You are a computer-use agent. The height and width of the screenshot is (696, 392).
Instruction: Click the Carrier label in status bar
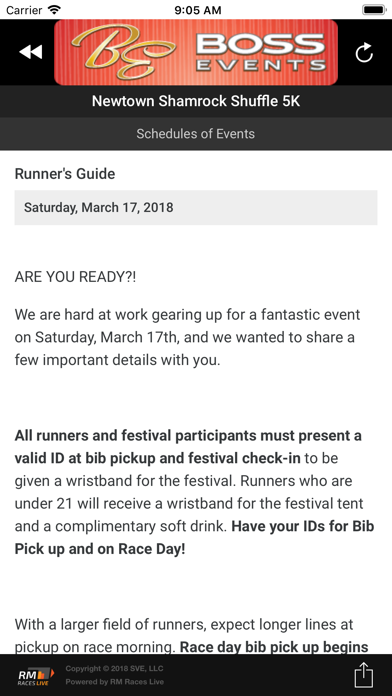point(24,10)
